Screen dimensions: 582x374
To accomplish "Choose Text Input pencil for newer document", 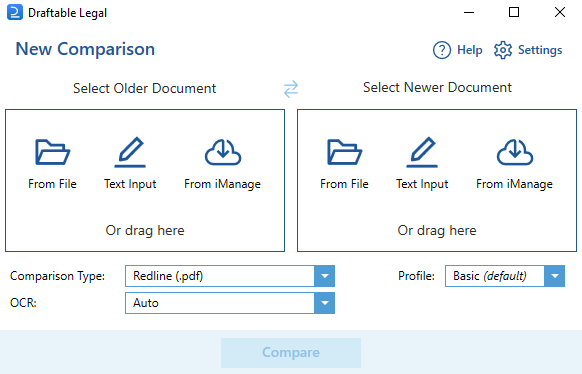I will [x=422, y=152].
